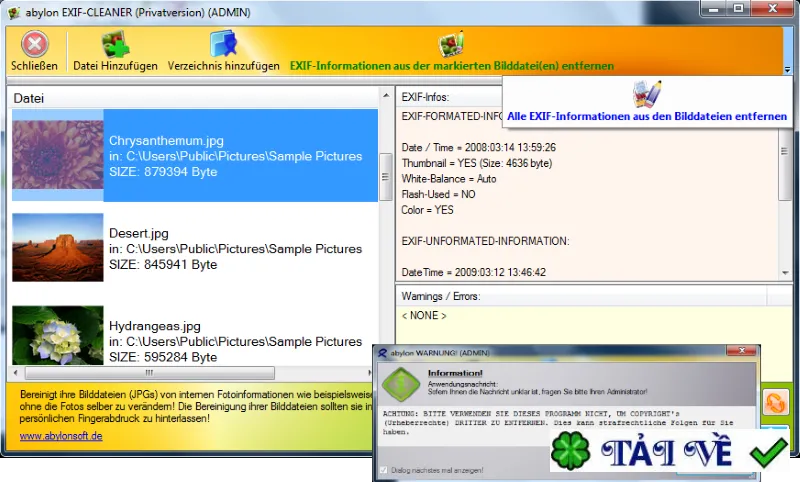Viewport: 800px width, 482px height.
Task: Click the White-Balance = Auto line
Action: (x=448, y=179)
